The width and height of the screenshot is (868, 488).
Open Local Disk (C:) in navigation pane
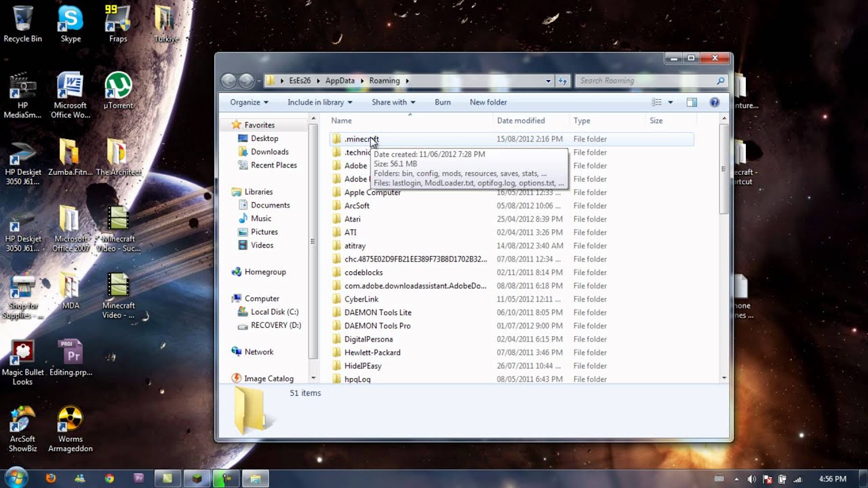tap(268, 312)
